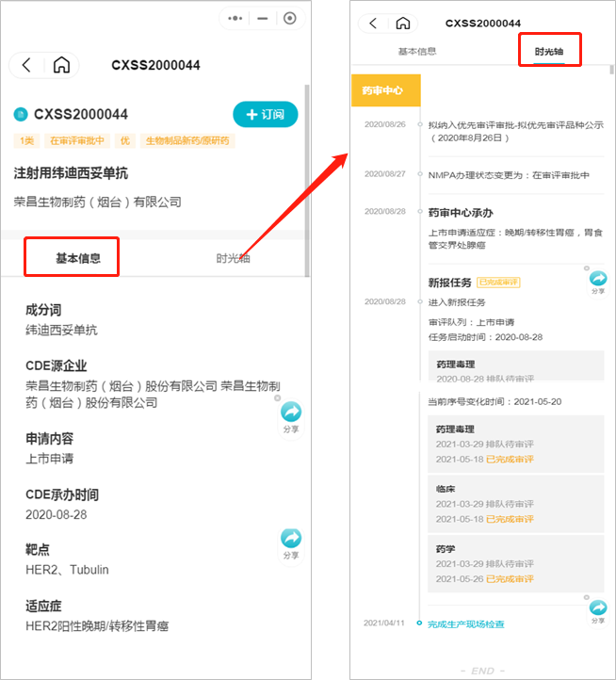Tap the circular target capsule icon
This screenshot has width=616, height=680.
pos(289,18)
